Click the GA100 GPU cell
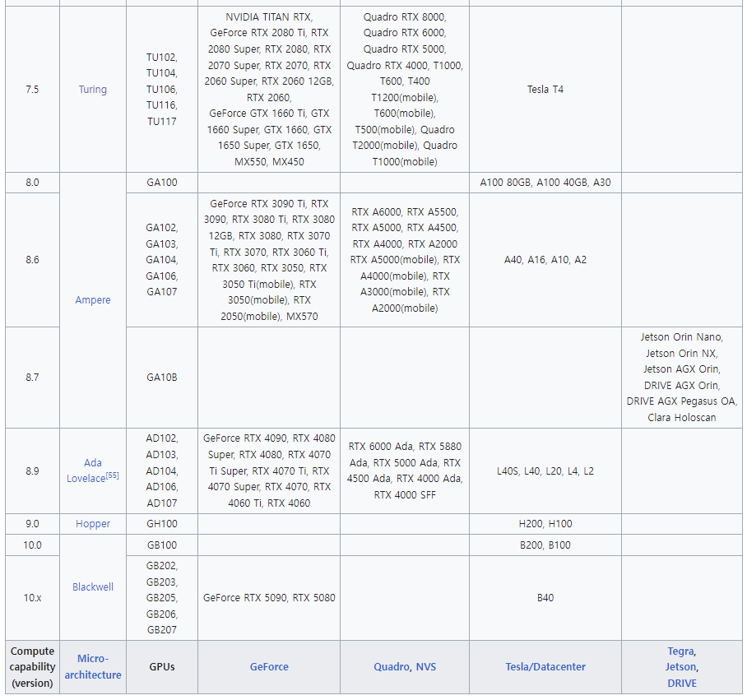The height and width of the screenshot is (700, 747). (x=162, y=183)
